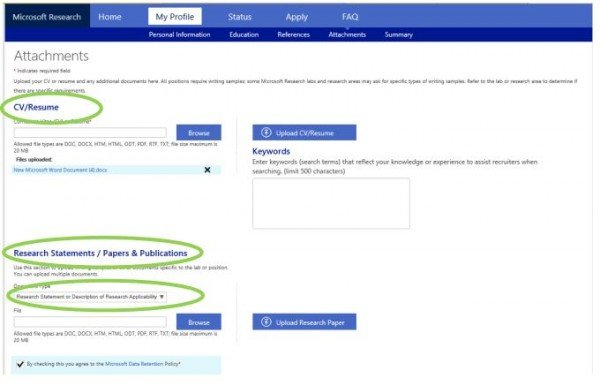The image size is (600, 386).
Task: Click the Keywords heading
Action: pyautogui.click(x=271, y=151)
